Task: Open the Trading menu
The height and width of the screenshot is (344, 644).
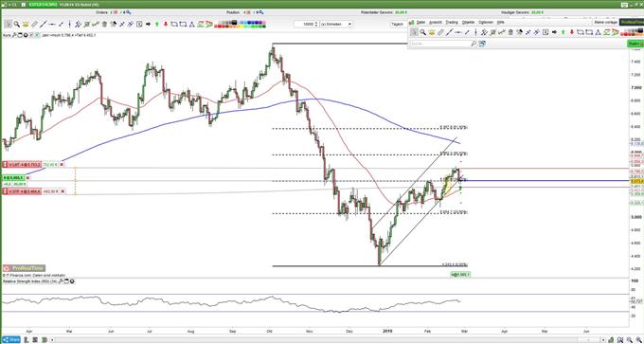Action: pyautogui.click(x=452, y=22)
